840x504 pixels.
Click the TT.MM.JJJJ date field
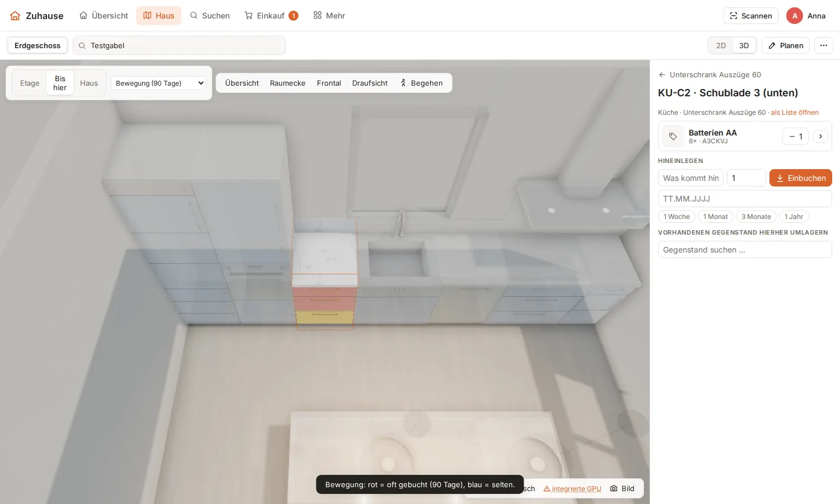(745, 199)
